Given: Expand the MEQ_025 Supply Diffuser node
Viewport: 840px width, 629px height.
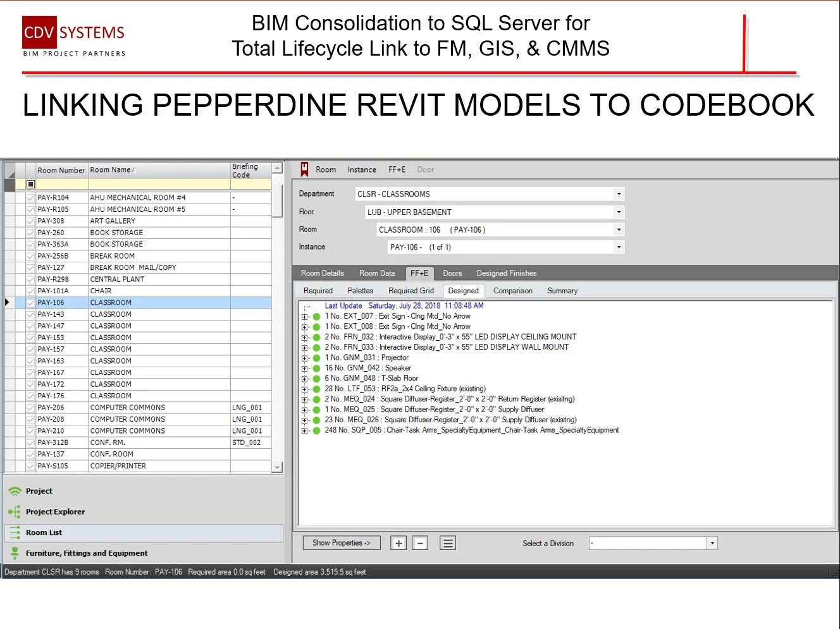Looking at the screenshot, I should 304,410.
